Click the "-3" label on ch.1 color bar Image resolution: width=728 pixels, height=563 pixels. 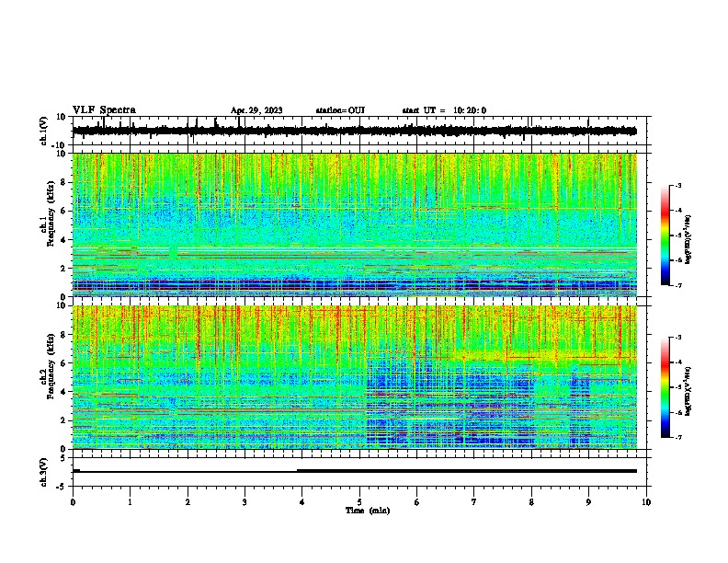click(x=677, y=186)
